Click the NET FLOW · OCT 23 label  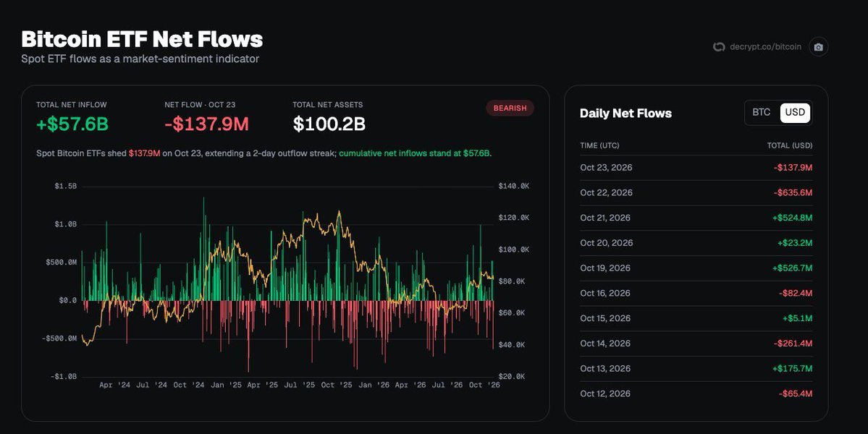(200, 104)
